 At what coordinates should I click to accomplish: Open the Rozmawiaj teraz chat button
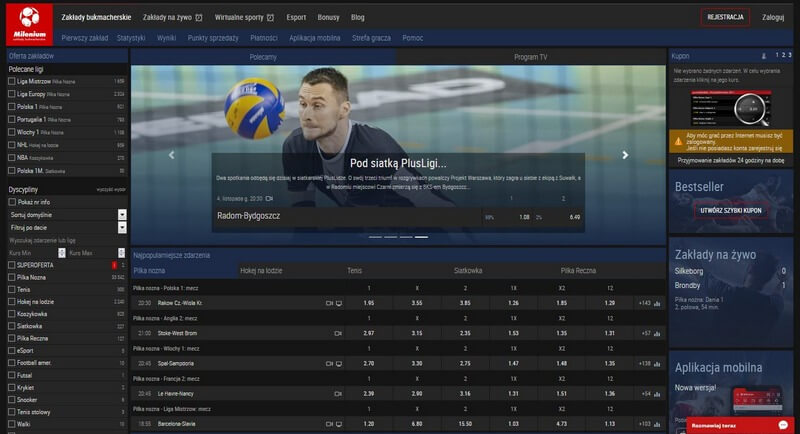pos(740,425)
